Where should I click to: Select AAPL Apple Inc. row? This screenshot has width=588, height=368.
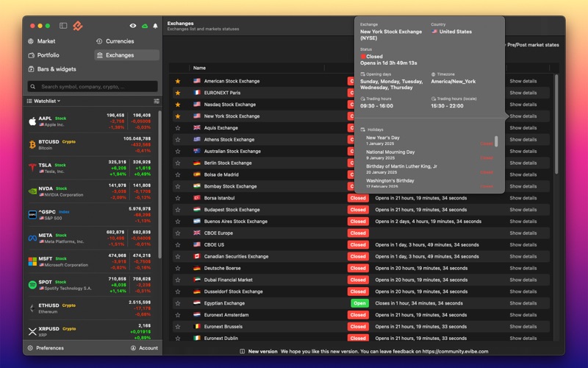(90, 121)
